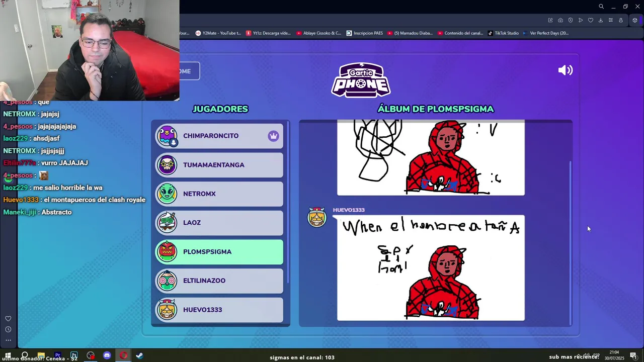Screen dimensions: 644x362
Task: Open the easy setup sliders icon
Action: [611, 20]
